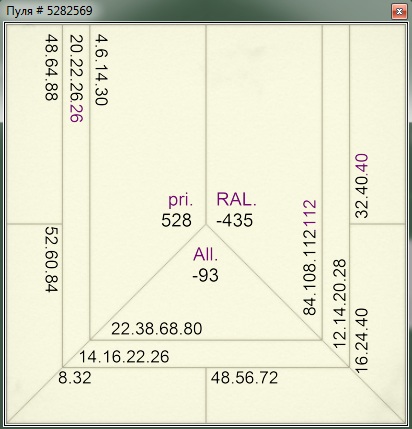The width and height of the screenshot is (412, 429).
Task: Select the -435 score value
Action: coord(235,220)
